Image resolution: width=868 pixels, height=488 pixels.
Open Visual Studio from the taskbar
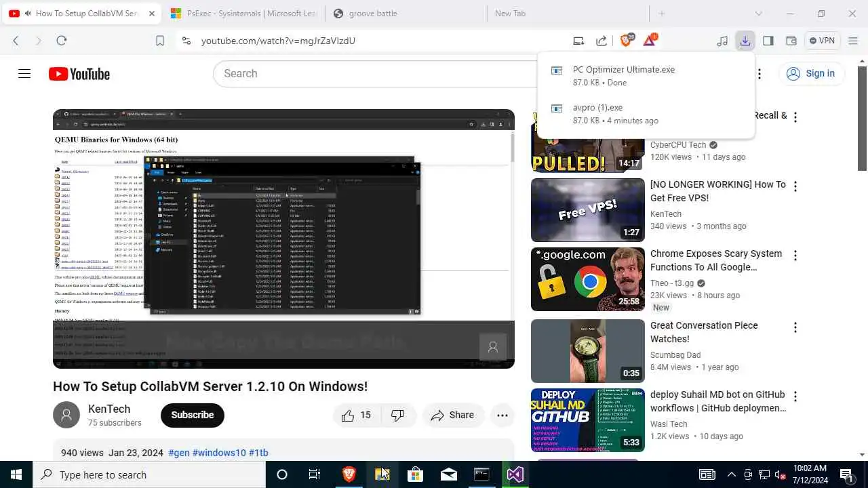point(515,474)
